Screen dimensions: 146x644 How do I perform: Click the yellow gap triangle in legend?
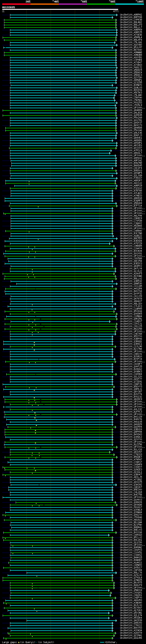tap(19, 642)
